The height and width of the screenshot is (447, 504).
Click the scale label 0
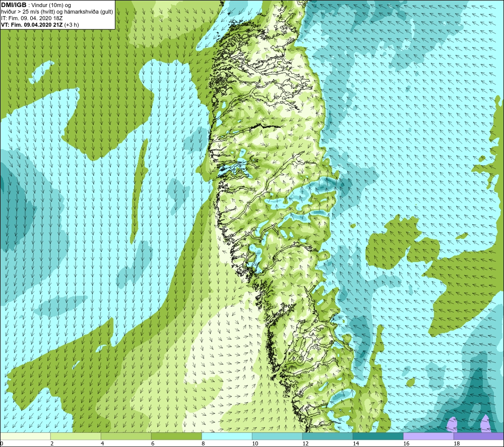(2, 443)
